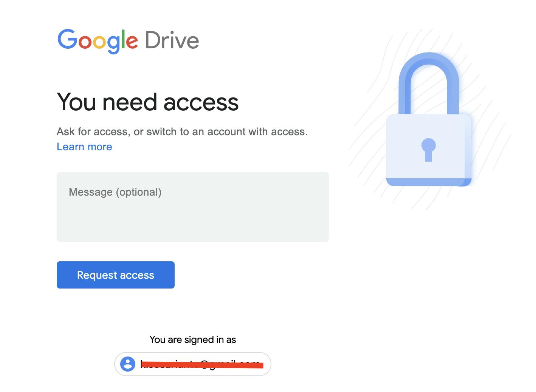Open the signed-in account chip
This screenshot has width=536, height=392.
[193, 364]
